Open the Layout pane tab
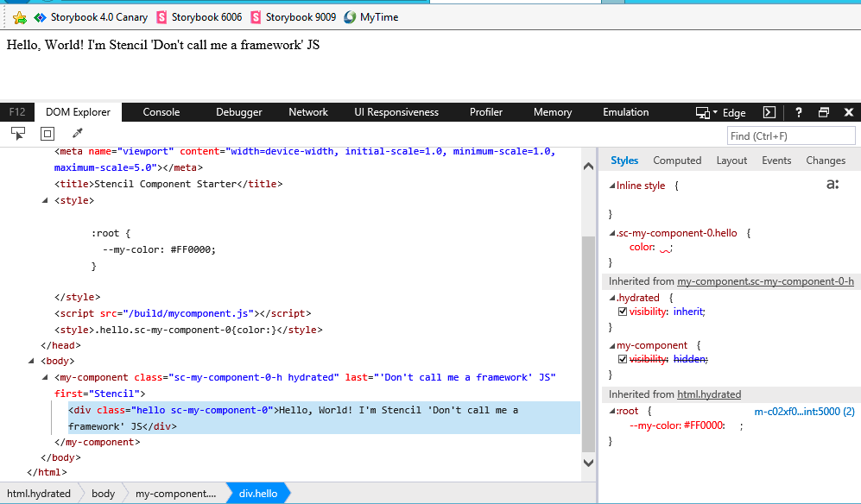The width and height of the screenshot is (861, 504). click(731, 161)
